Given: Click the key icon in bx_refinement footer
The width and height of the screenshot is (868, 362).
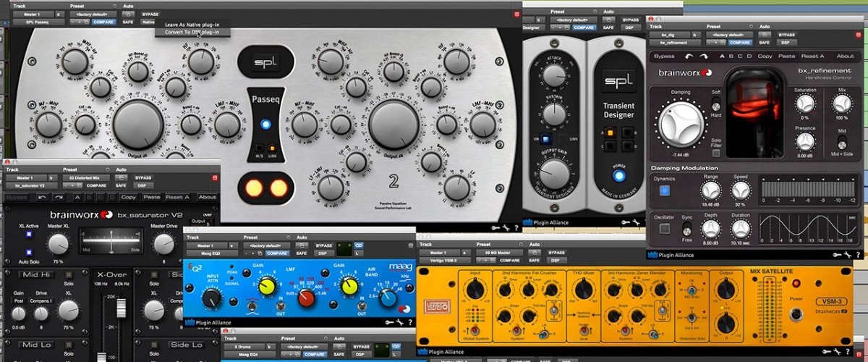Looking at the screenshot, I should tap(835, 255).
